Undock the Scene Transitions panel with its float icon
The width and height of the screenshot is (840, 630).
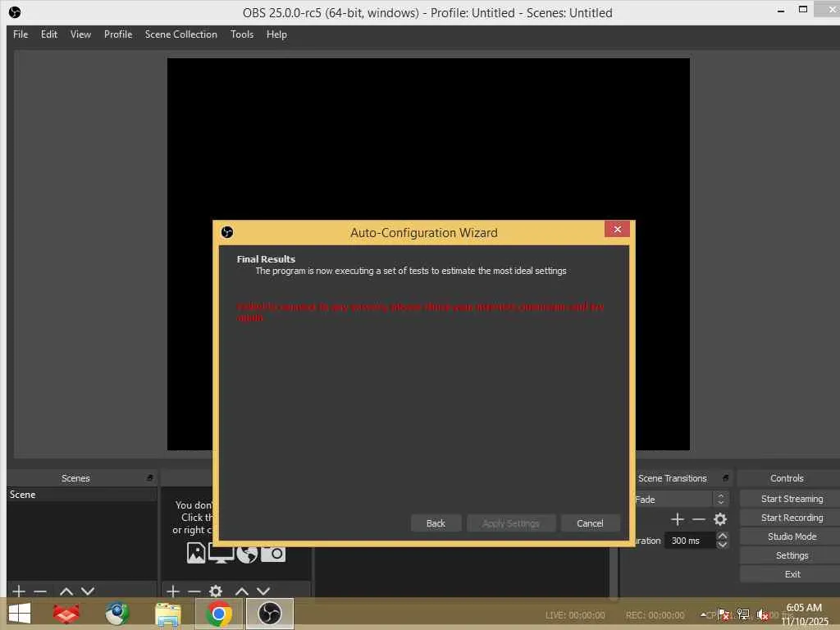725,478
